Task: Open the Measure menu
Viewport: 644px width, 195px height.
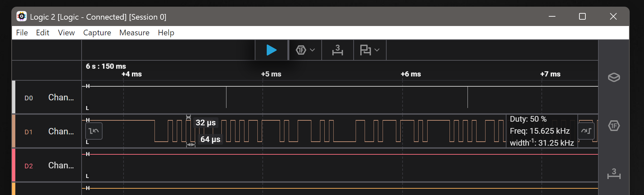Action: coord(134,33)
